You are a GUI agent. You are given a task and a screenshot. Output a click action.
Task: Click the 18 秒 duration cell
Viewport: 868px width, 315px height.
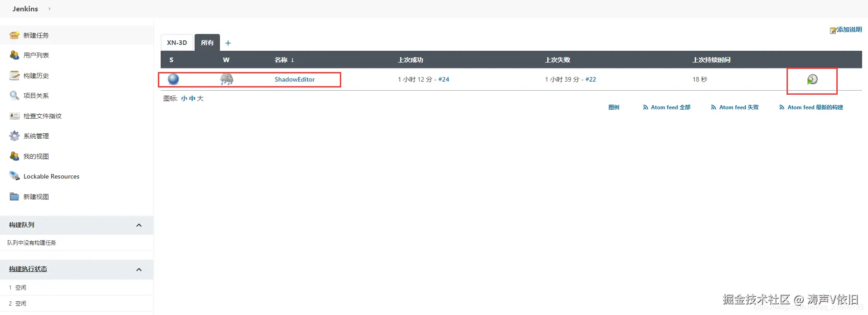click(x=700, y=79)
